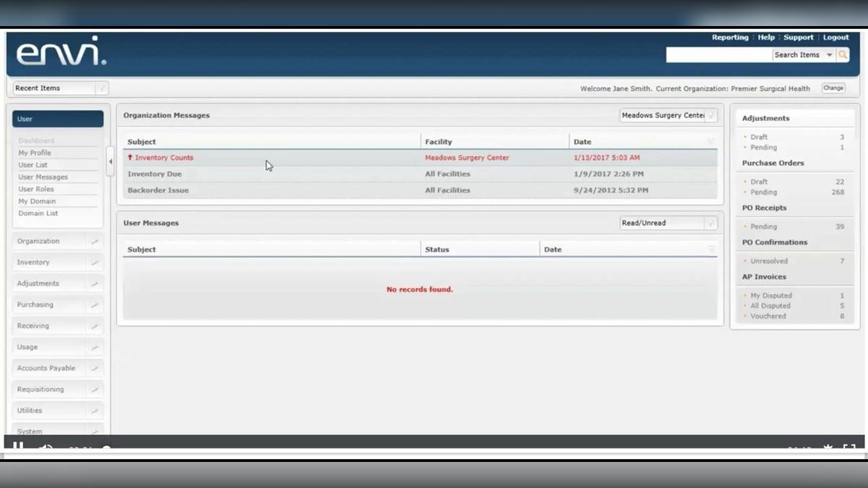This screenshot has width=868, height=488.
Task: Open the Purchasing panel expander icon
Action: tap(95, 305)
